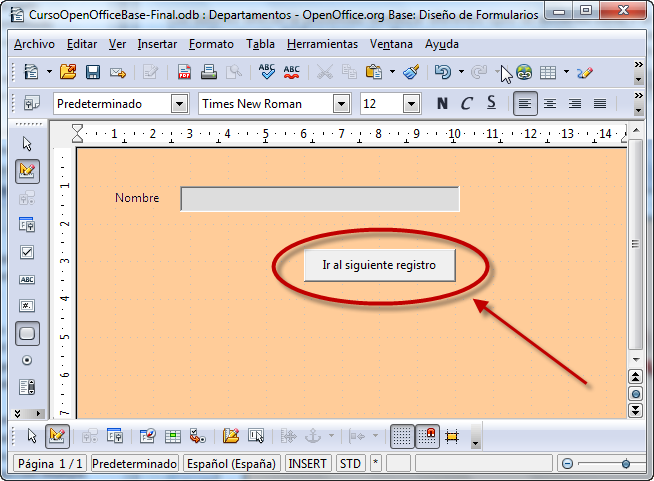Click Open in Design Mode icon

pyautogui.click(x=231, y=436)
